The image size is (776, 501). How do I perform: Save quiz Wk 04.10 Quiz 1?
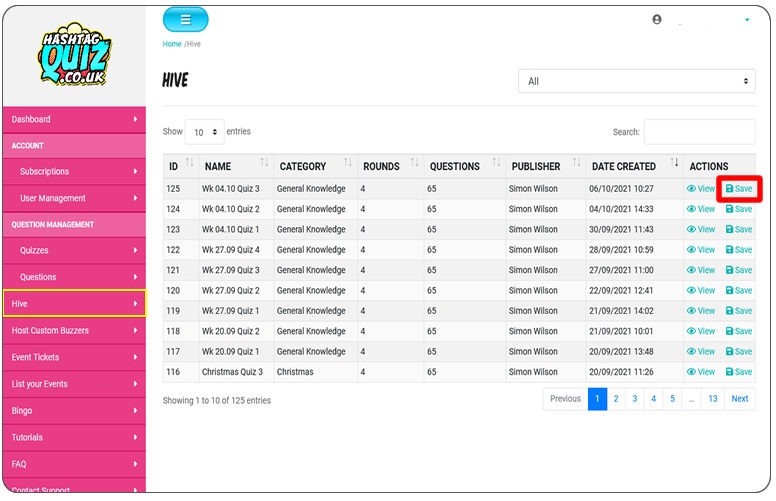pyautogui.click(x=739, y=229)
